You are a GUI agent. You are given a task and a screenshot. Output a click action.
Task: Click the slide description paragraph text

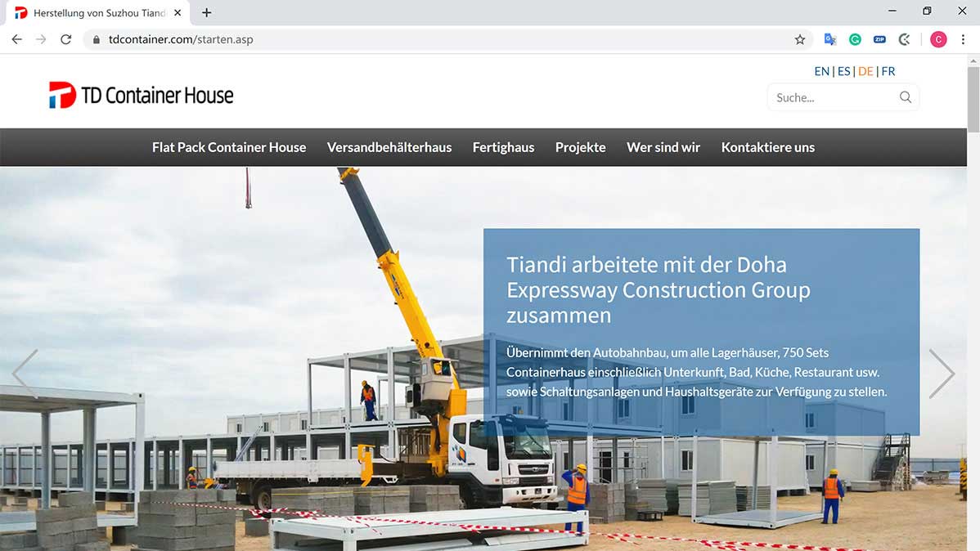click(696, 372)
